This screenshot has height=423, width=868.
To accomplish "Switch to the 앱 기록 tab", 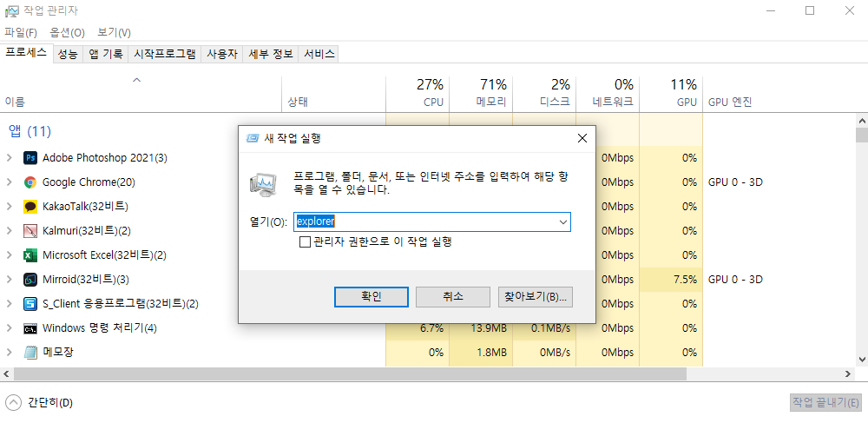I will pyautogui.click(x=106, y=54).
